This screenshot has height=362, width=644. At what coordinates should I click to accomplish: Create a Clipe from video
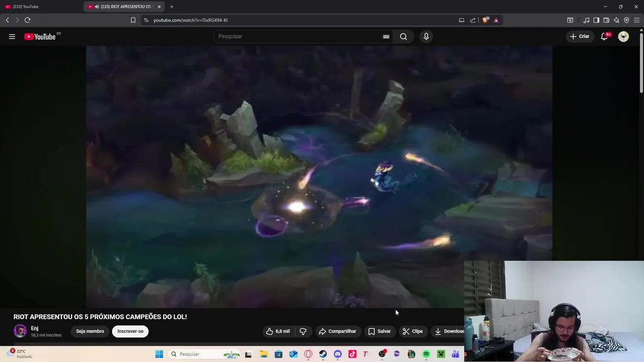coord(413,331)
